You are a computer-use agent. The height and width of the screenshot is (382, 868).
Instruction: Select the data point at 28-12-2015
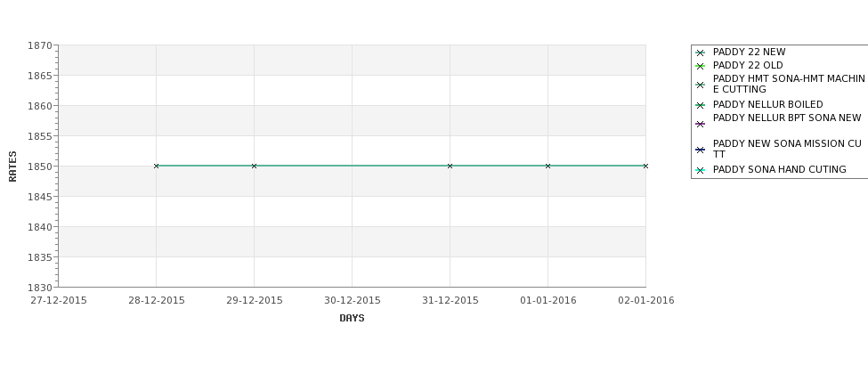point(156,167)
